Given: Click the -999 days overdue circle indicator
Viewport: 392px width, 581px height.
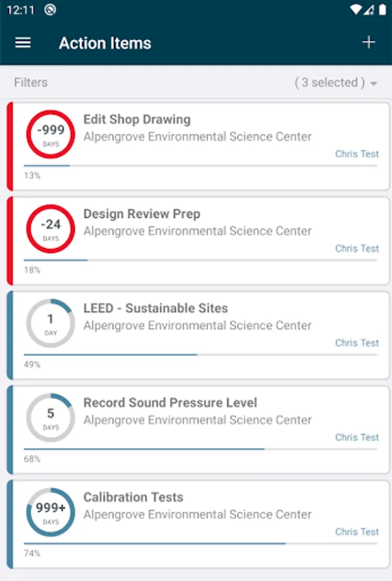Looking at the screenshot, I should coord(50,134).
